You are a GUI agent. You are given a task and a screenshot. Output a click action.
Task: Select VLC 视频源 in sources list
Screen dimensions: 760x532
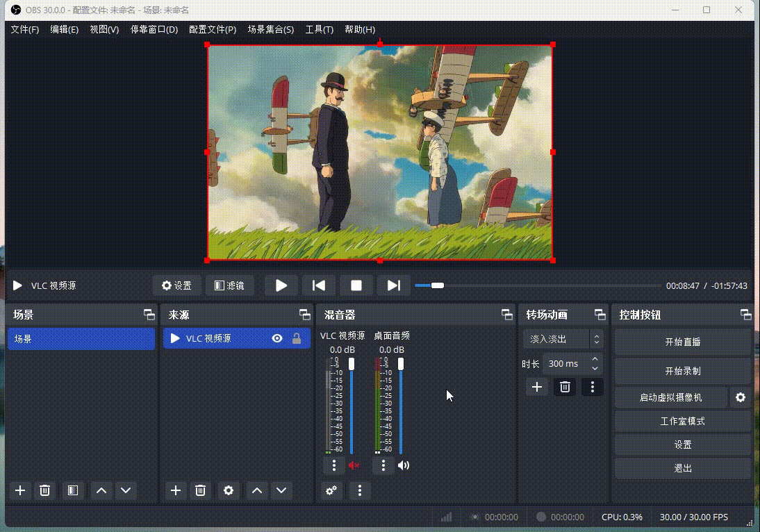(x=237, y=338)
